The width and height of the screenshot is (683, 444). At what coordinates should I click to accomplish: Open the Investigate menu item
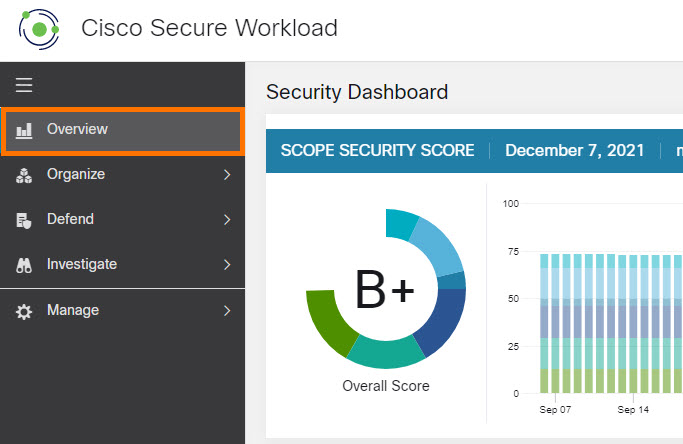(122, 264)
